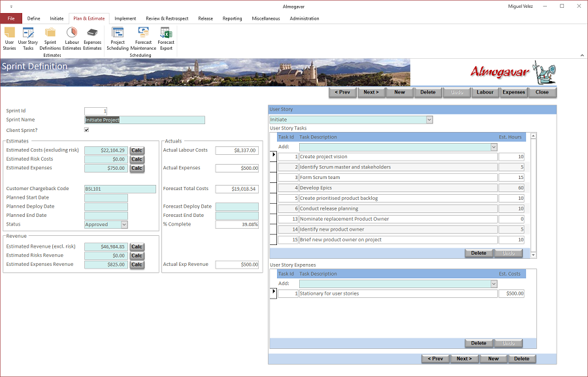The height and width of the screenshot is (377, 588).
Task: Open the Add dropdown under User Story Tasks
Action: 494,147
